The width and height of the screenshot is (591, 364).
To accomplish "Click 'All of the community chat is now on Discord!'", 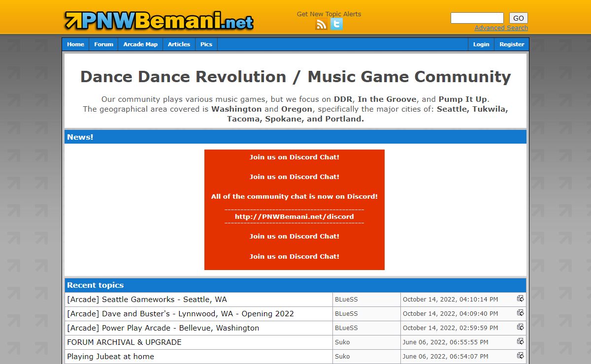I will tap(295, 196).
